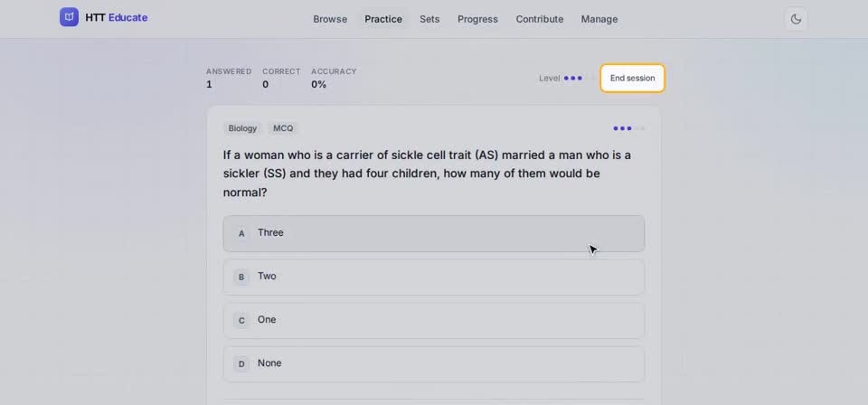Select option B: Two
Viewport: 868px width, 405px height.
[x=433, y=277]
